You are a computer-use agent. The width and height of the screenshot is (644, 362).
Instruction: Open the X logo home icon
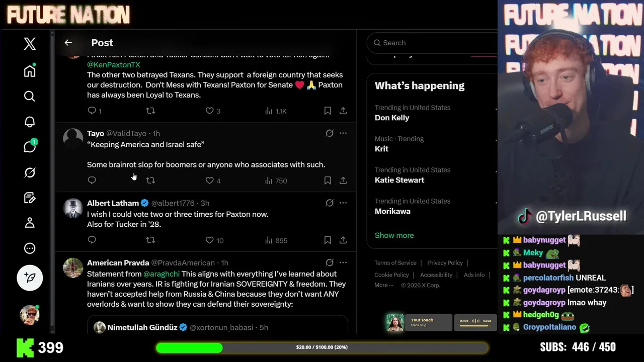30,44
